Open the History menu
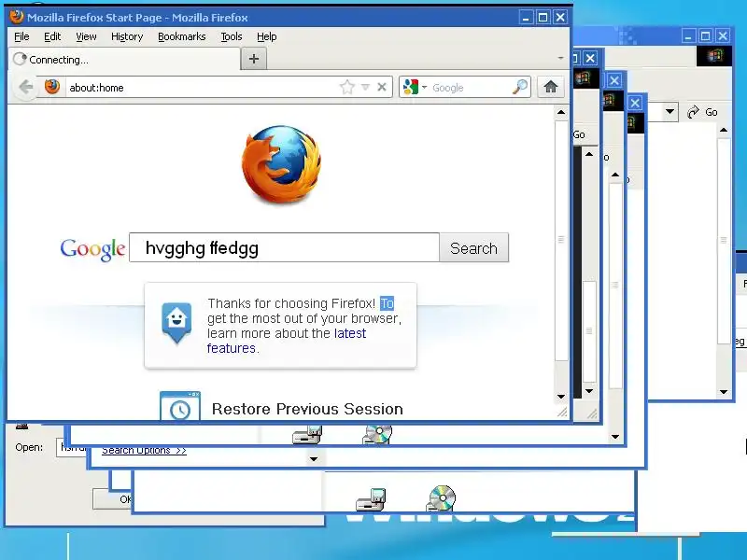747x560 pixels. coord(127,36)
